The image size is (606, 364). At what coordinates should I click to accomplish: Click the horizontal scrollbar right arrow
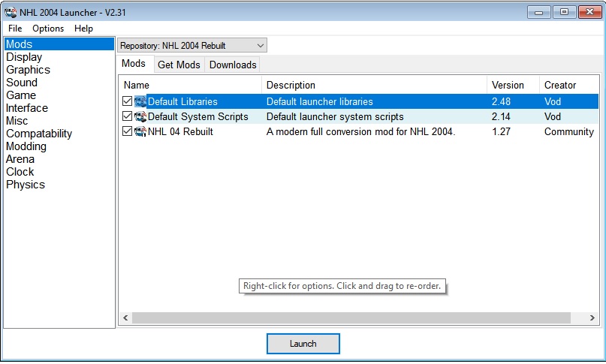tap(592, 317)
